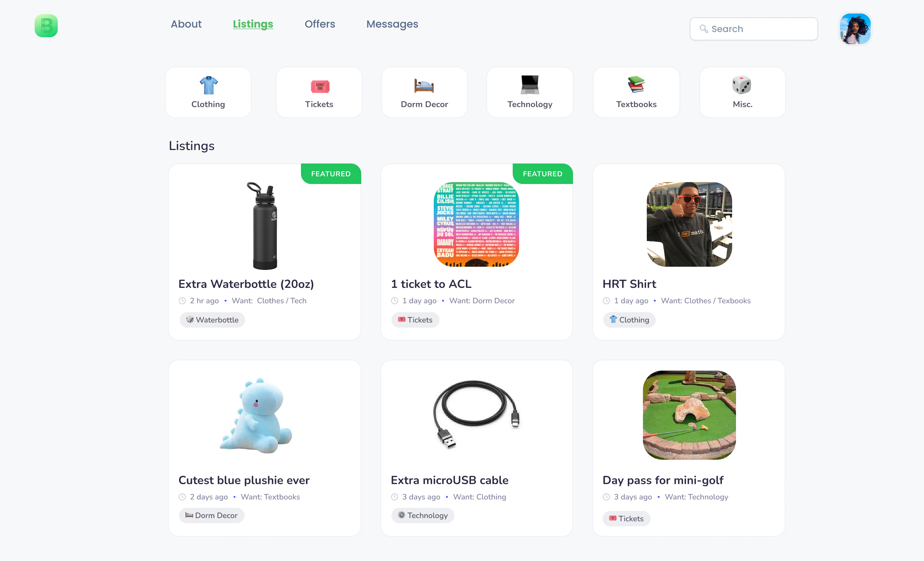Open the user profile avatar

tap(855, 29)
